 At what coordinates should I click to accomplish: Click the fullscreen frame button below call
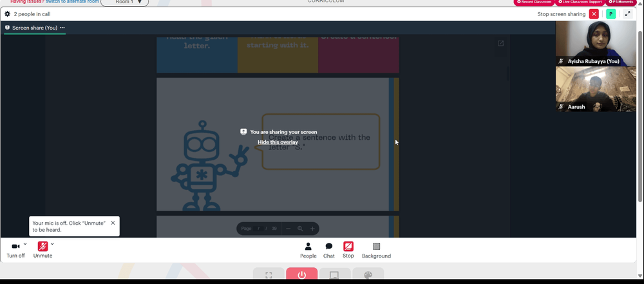269,274
